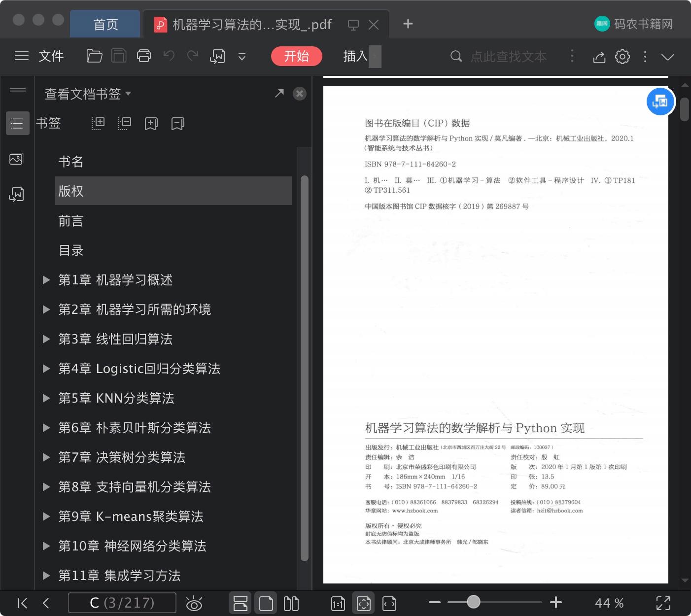Screen dimensions: 691x616
Task: Open the hamburger menu next to 文件
Action: click(22, 56)
